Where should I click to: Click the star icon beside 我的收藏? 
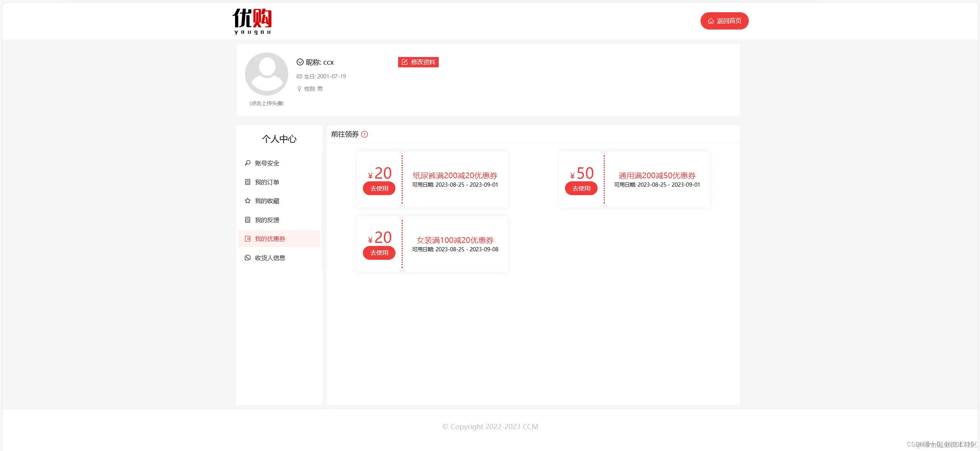[x=248, y=201]
